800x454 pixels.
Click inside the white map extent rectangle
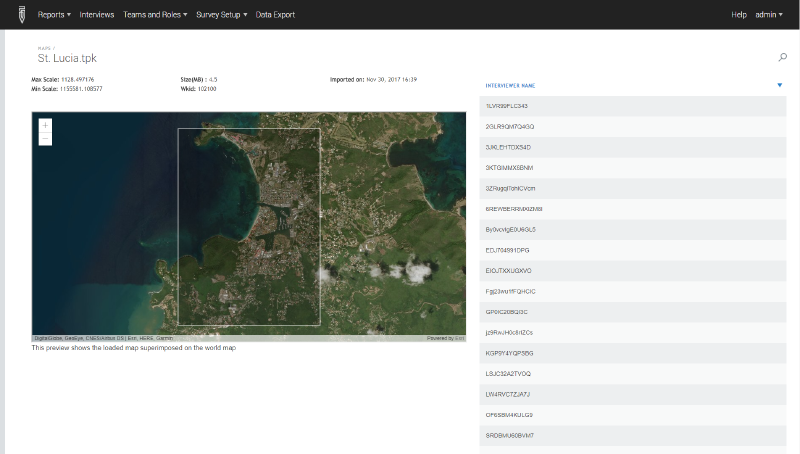click(249, 226)
